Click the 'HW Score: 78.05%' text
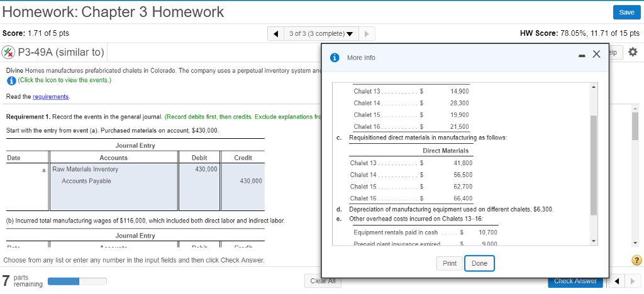This screenshot has height=294, width=644. (x=553, y=34)
